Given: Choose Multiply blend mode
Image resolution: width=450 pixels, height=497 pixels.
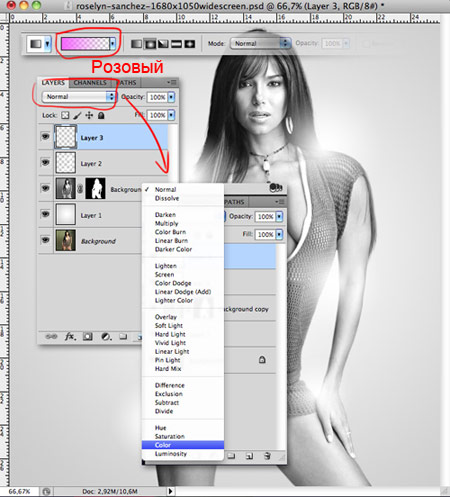Looking at the screenshot, I should [x=166, y=223].
